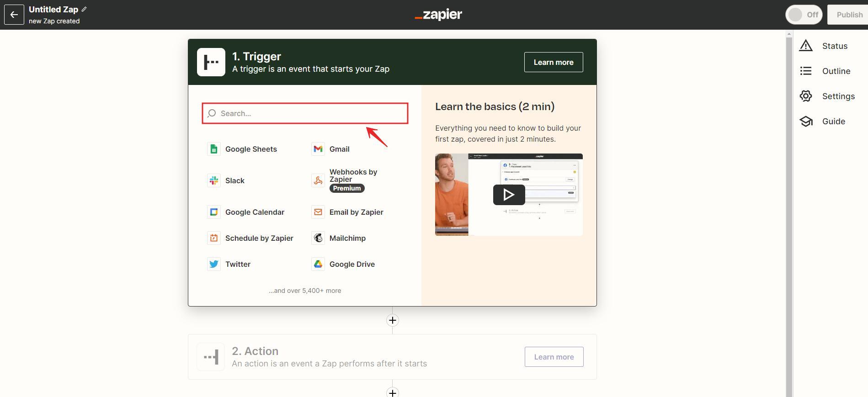Click the Mailchimp app label
Image resolution: width=868 pixels, height=397 pixels.
(x=347, y=238)
